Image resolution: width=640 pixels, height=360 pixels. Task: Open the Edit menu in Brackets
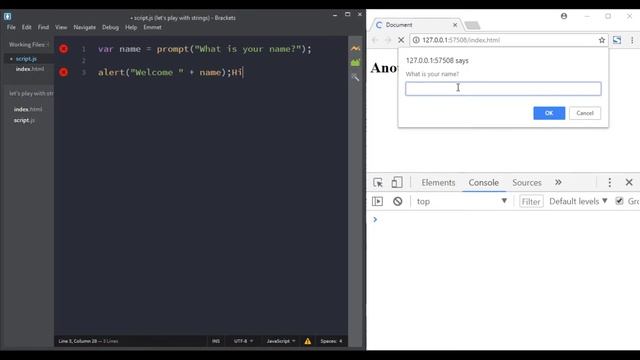(27, 27)
